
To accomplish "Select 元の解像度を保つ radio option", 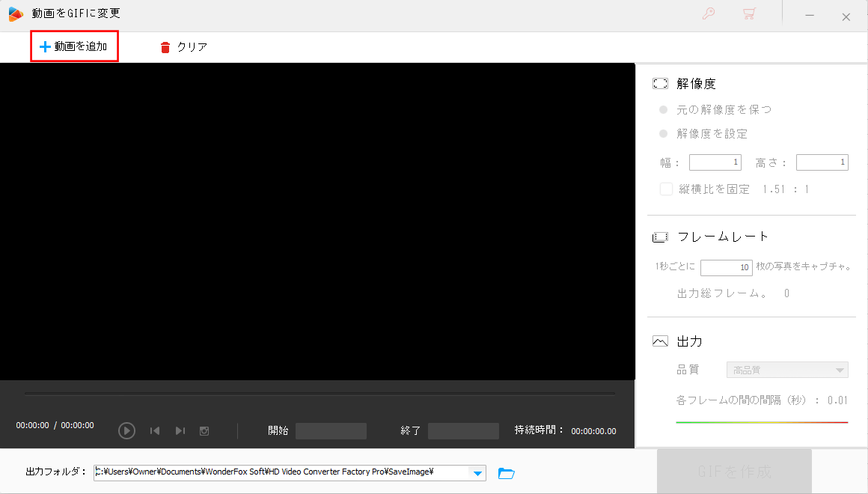I will (663, 110).
